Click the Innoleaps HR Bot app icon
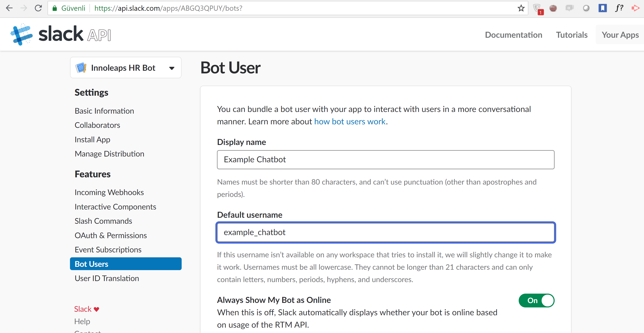 pos(81,68)
